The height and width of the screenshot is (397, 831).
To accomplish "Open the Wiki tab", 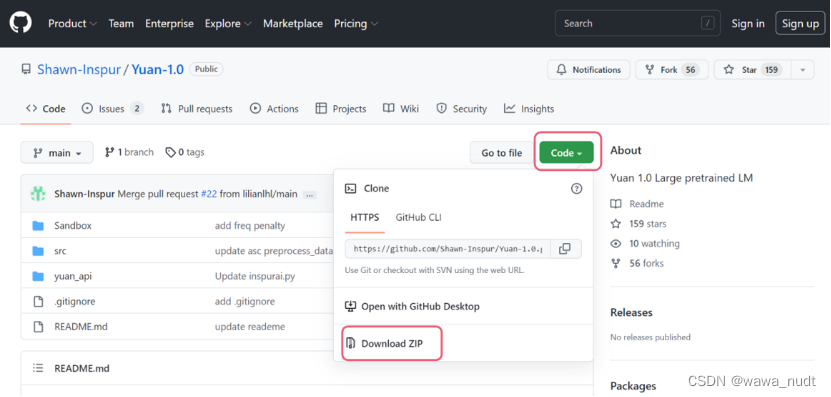I will pyautogui.click(x=401, y=109).
